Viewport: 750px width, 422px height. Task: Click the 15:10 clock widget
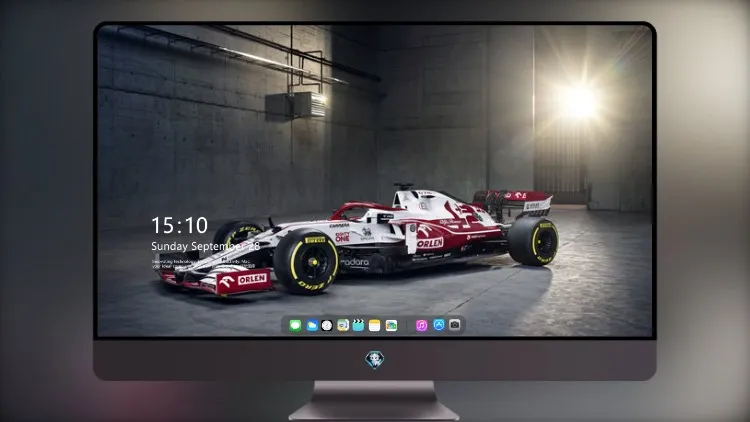[179, 225]
